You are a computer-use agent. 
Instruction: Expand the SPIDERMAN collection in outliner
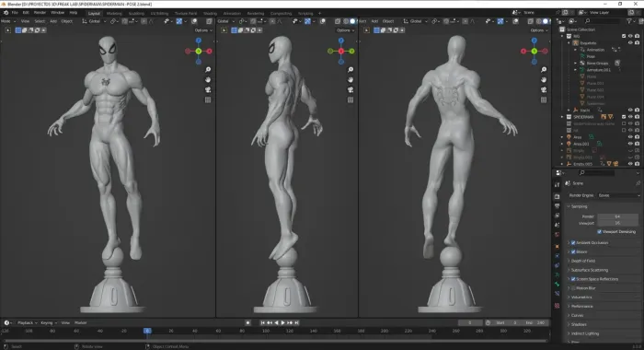(x=562, y=117)
